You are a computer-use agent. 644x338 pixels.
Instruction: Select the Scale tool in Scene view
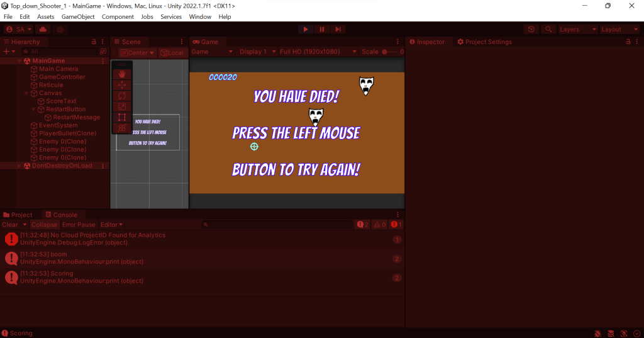click(122, 106)
